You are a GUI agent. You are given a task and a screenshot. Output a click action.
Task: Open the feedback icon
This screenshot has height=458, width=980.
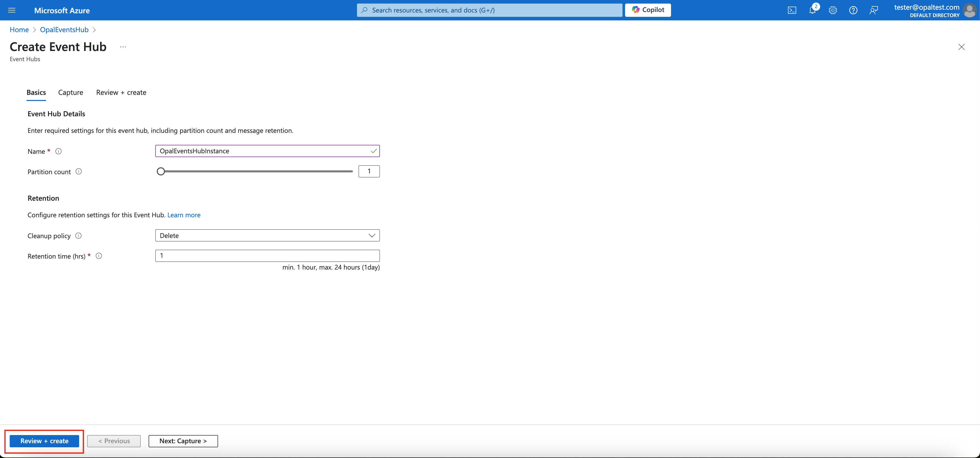click(874, 10)
